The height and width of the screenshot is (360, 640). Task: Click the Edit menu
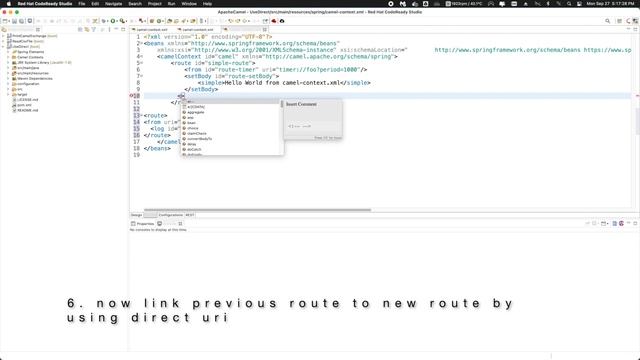tap(95, 4)
